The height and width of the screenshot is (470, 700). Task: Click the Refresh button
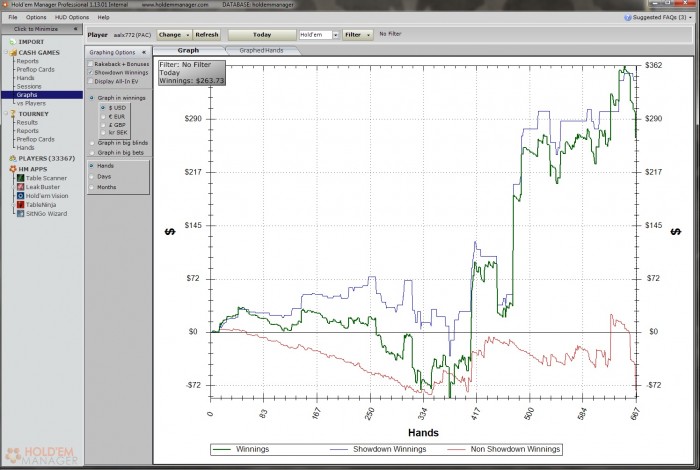point(207,35)
